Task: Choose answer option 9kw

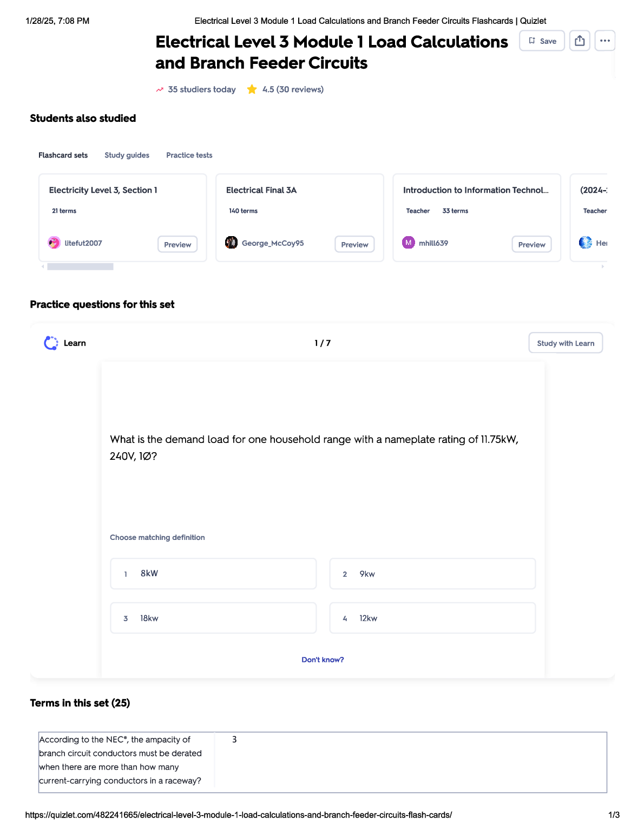Action: click(432, 574)
